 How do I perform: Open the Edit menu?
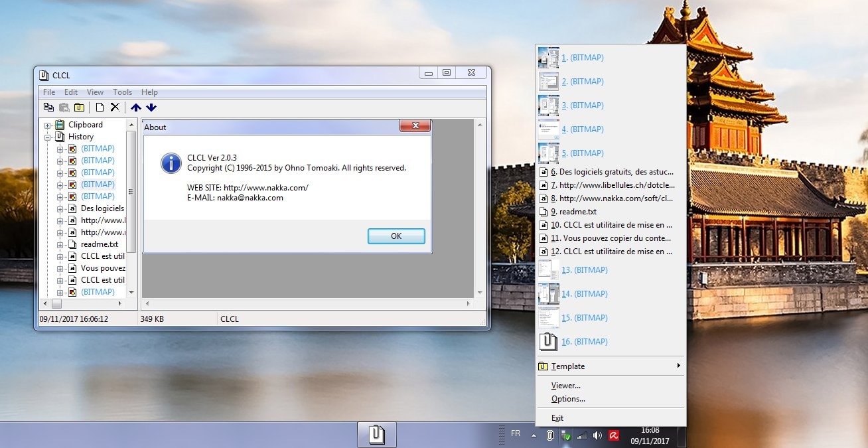pyautogui.click(x=71, y=92)
